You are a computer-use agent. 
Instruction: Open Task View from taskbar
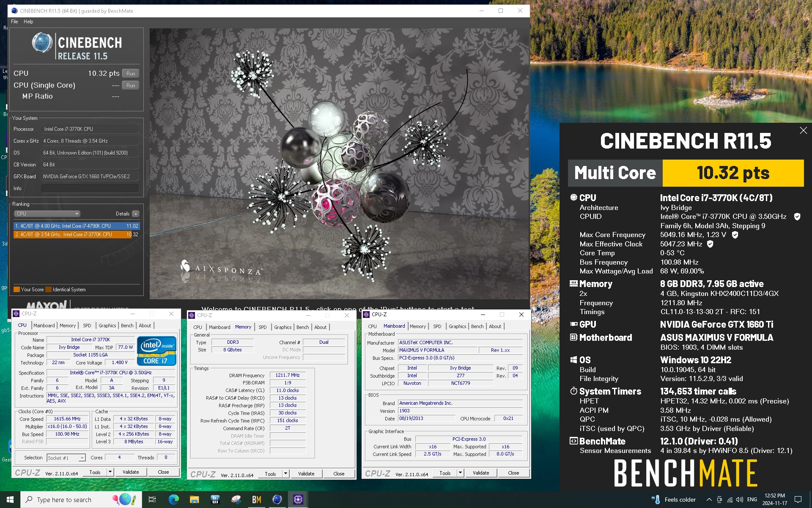click(x=152, y=500)
